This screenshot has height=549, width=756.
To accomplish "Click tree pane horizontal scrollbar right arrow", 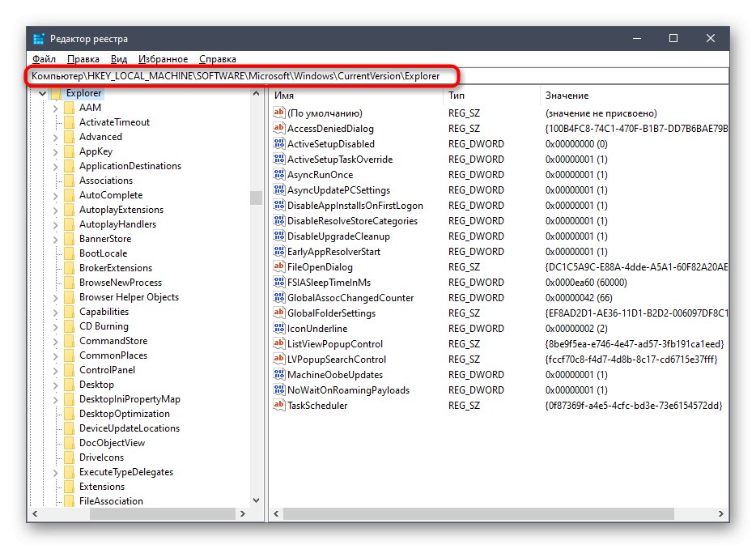I will pos(243,514).
